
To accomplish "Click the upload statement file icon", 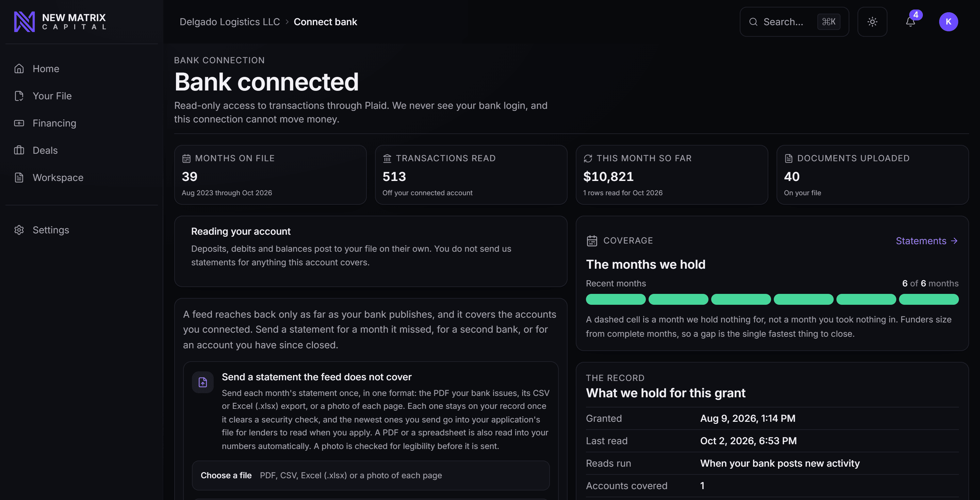I will pyautogui.click(x=202, y=382).
